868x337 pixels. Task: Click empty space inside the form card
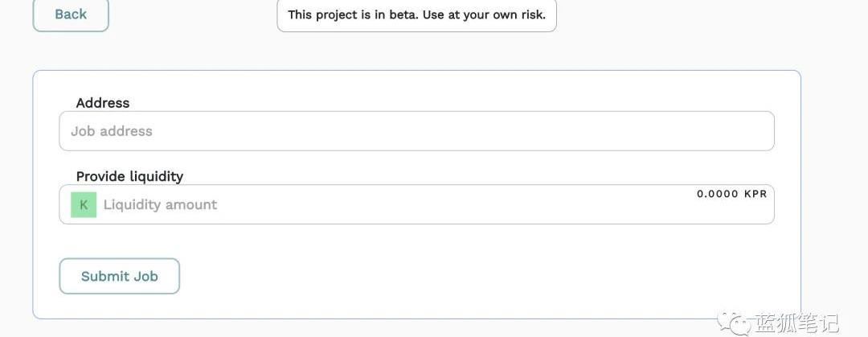coord(482,273)
